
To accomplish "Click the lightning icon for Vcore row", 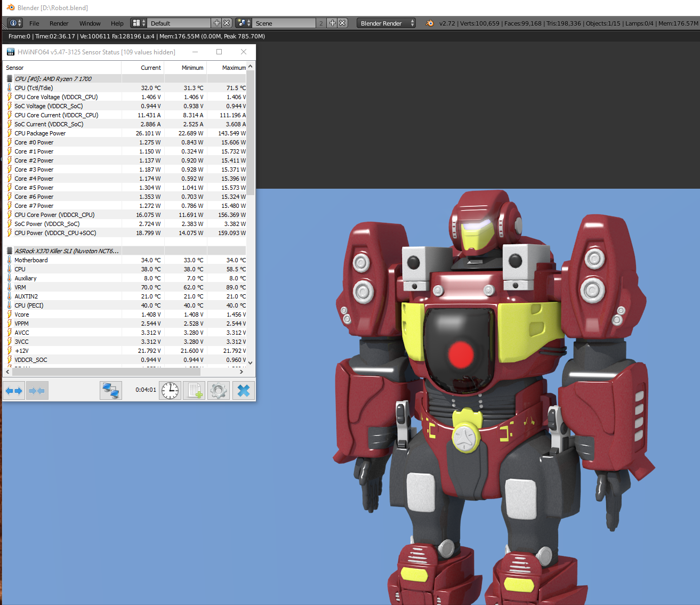I will coord(9,314).
